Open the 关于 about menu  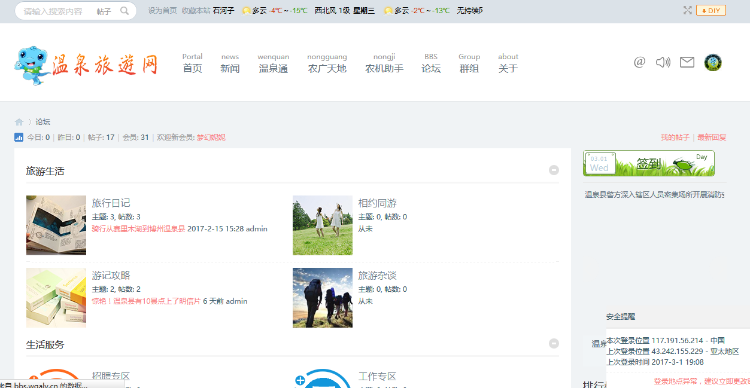(x=508, y=63)
